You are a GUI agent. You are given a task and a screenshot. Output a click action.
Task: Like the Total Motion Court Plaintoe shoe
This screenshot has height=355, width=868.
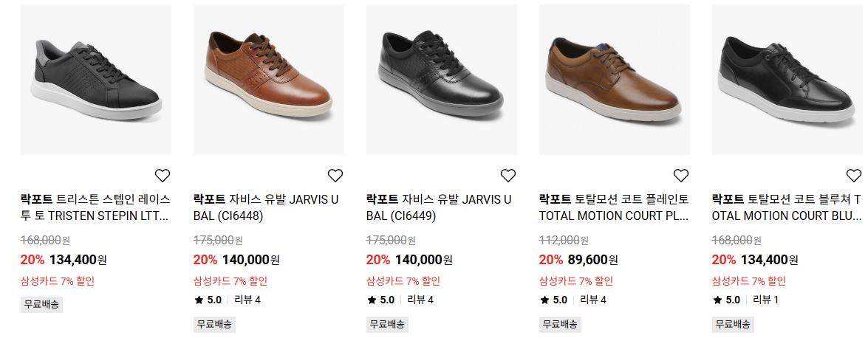[x=680, y=176]
